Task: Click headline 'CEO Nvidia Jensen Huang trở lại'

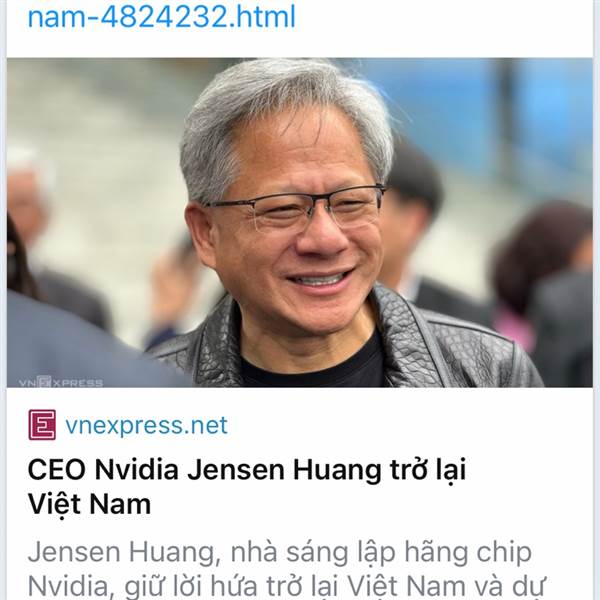Action: pos(247,470)
